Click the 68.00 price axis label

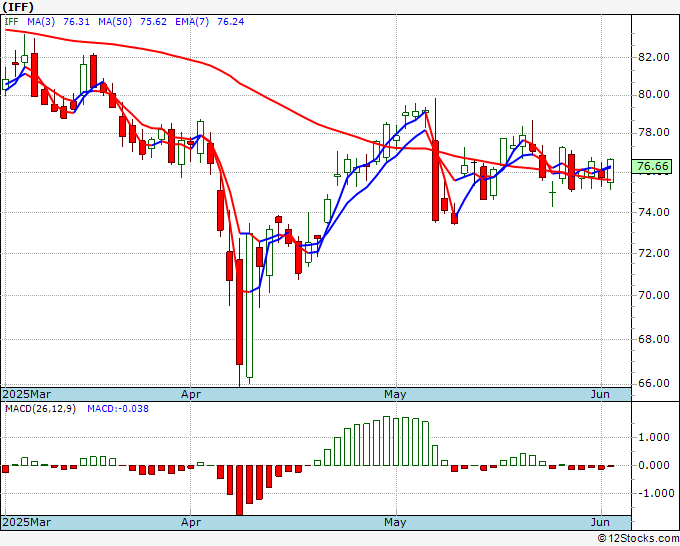(x=654, y=339)
